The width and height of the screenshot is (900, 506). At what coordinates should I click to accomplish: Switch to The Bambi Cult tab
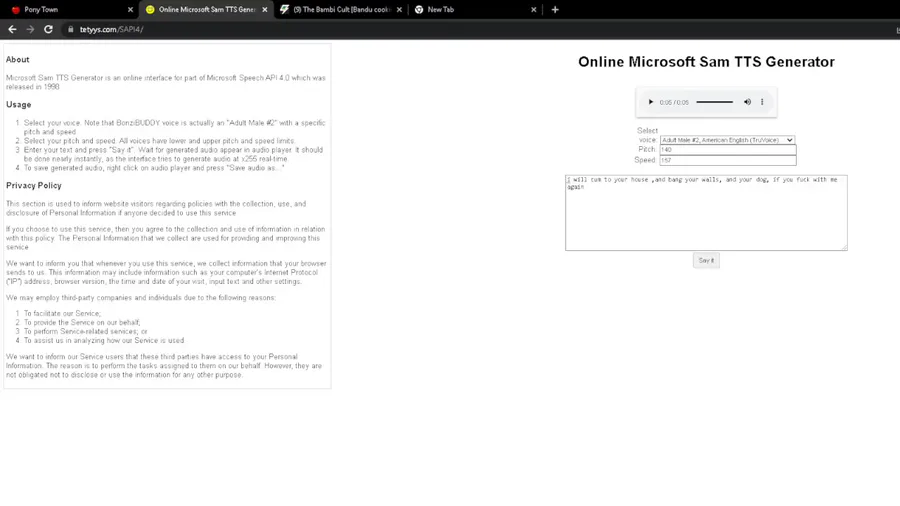point(339,10)
